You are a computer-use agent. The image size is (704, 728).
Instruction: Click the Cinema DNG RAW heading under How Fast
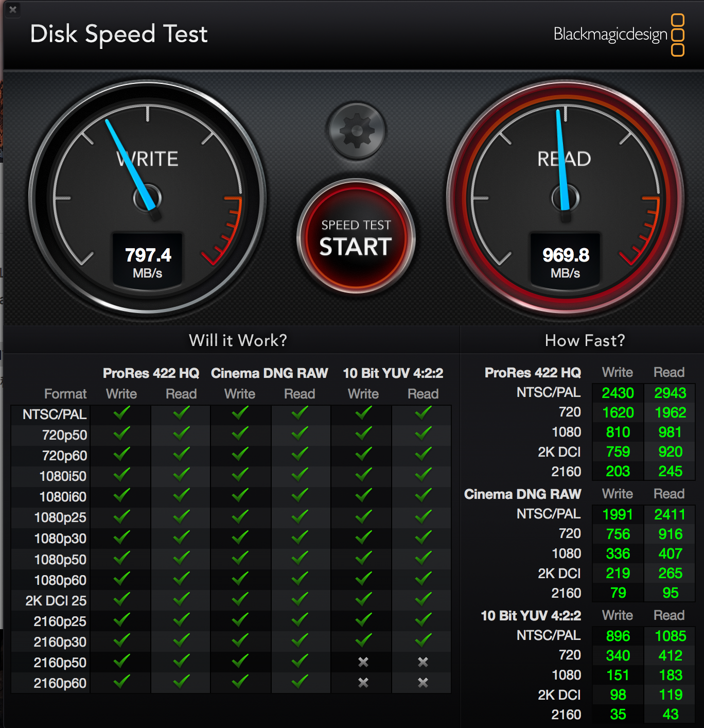[522, 494]
